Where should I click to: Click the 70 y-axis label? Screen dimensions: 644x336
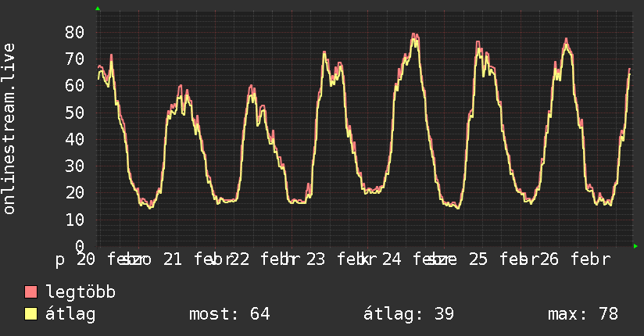[75, 59]
